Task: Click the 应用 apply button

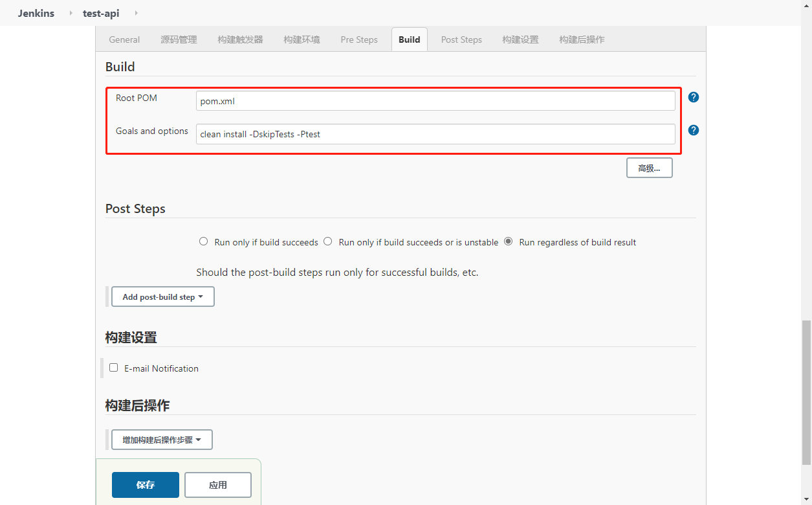Action: point(218,485)
